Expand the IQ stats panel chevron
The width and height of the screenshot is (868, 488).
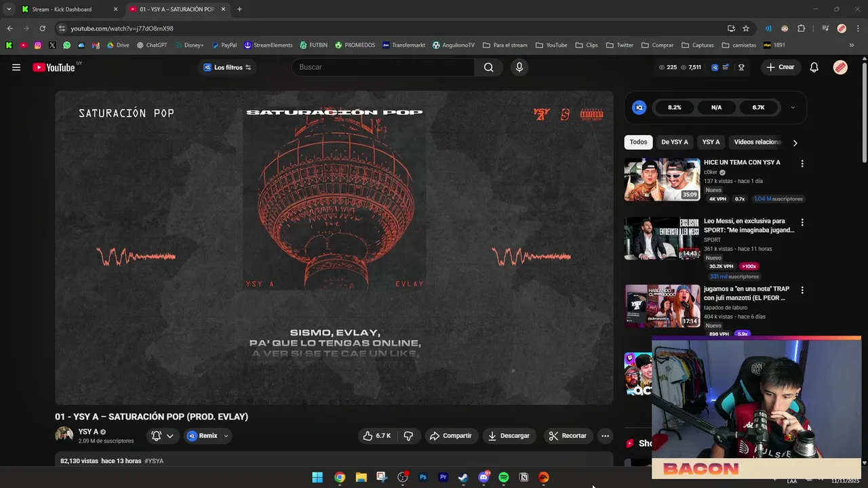coord(793,107)
